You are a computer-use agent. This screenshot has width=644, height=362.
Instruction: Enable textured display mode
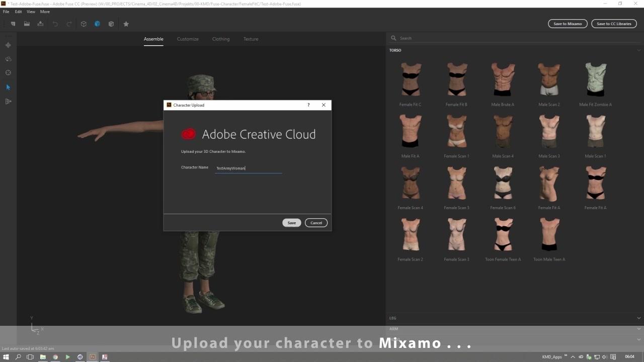pyautogui.click(x=97, y=24)
